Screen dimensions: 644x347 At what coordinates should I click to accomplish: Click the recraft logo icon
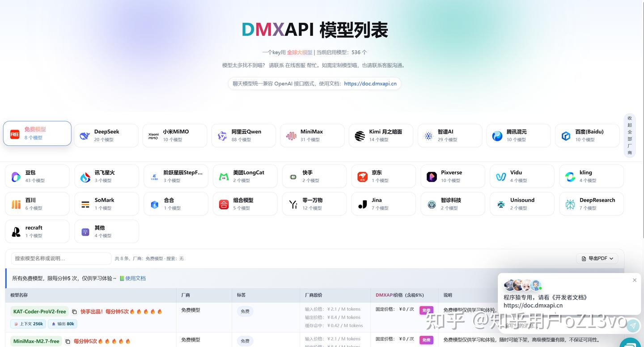click(16, 232)
